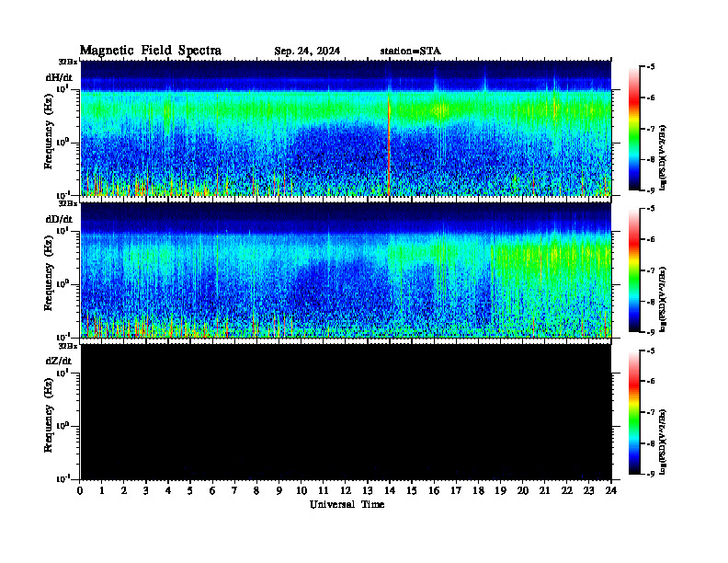This screenshot has width=728, height=563.
Task: Click hour tick label '8' on time axis
Action: coord(256,490)
